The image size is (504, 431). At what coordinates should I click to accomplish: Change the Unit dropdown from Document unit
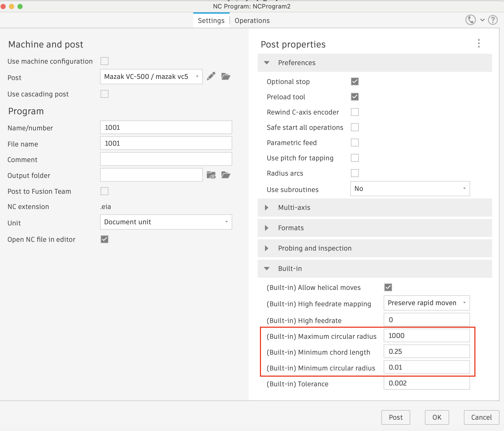[226, 222]
